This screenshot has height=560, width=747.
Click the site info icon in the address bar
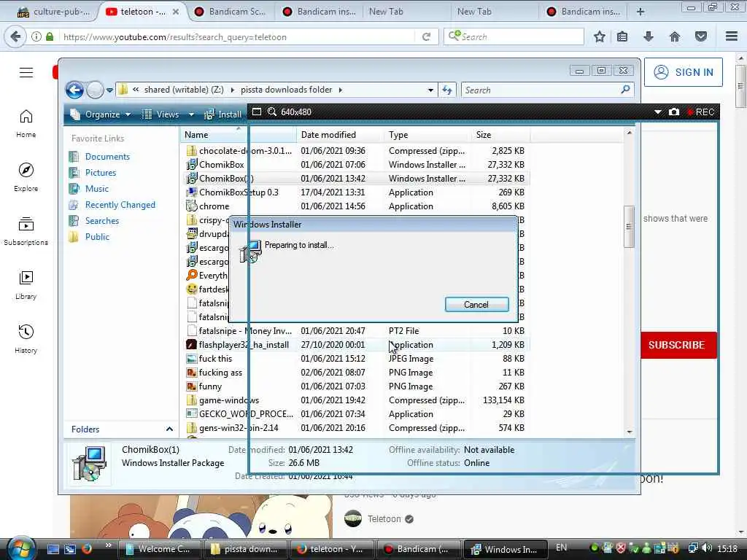tap(36, 36)
